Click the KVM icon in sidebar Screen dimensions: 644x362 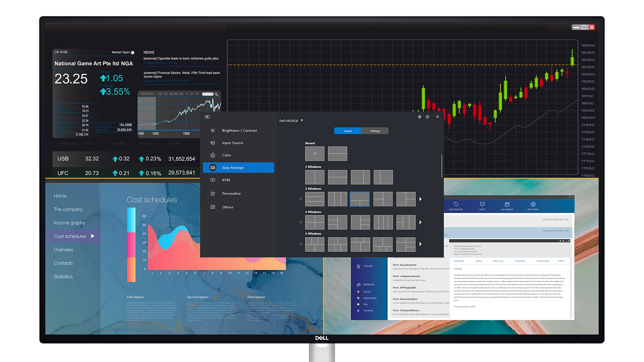(213, 180)
